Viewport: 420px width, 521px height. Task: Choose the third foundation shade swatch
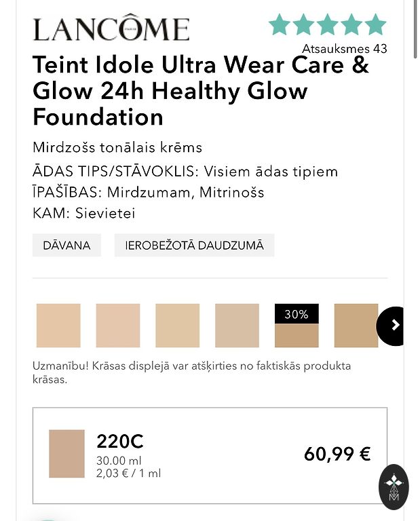point(178,326)
